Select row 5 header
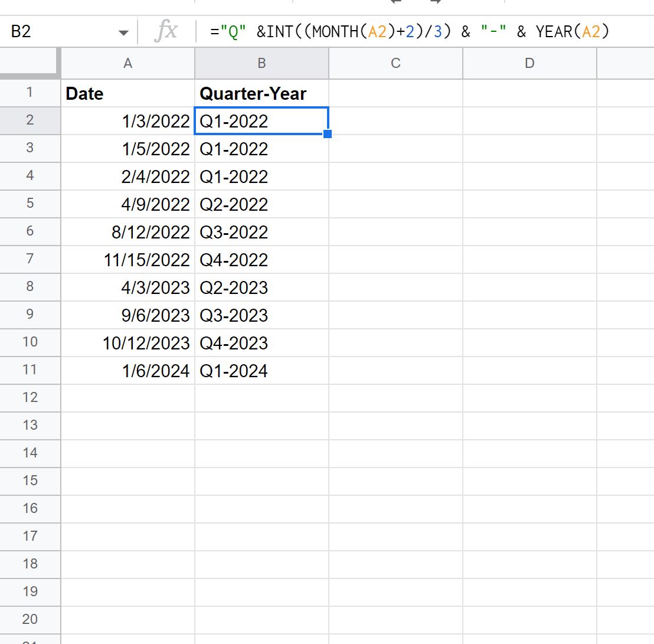Screen dimensions: 654x644 click(x=30, y=204)
